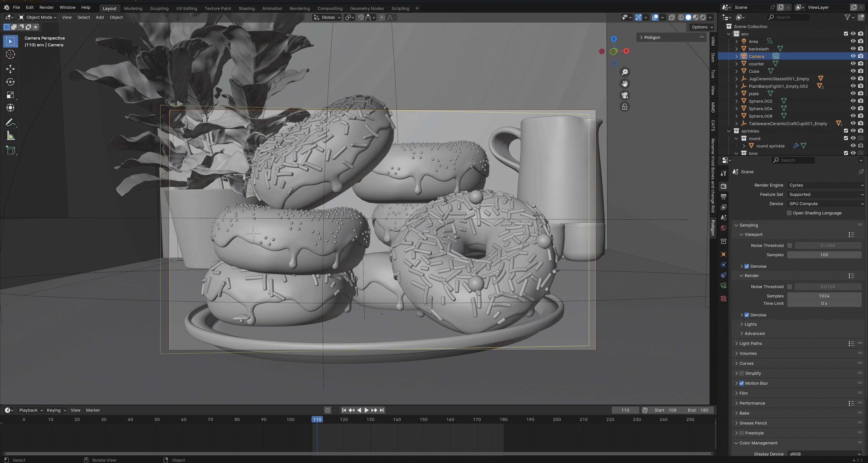Disable the Motion Blur checkbox
868x463 pixels.
(742, 383)
